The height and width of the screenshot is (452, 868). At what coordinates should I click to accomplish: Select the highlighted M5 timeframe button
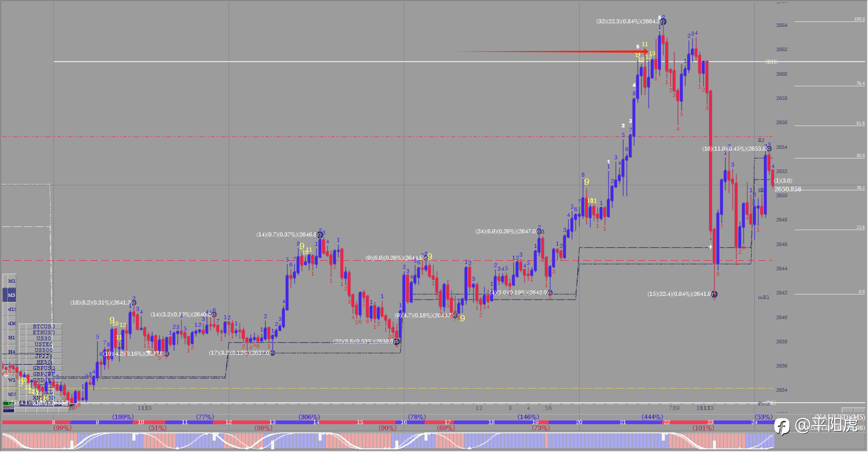(11, 295)
